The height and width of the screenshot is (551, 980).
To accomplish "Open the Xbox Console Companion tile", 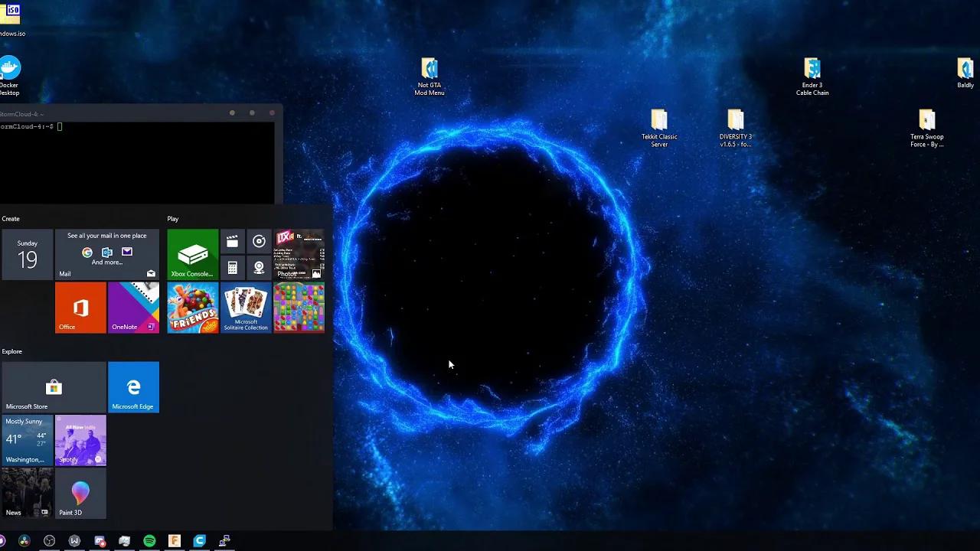I will [x=192, y=253].
